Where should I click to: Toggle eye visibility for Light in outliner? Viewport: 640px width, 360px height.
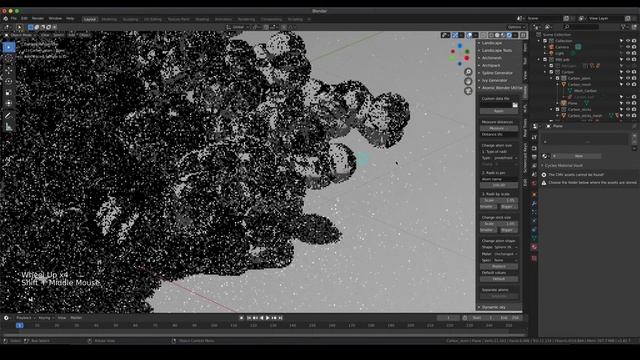(628, 53)
